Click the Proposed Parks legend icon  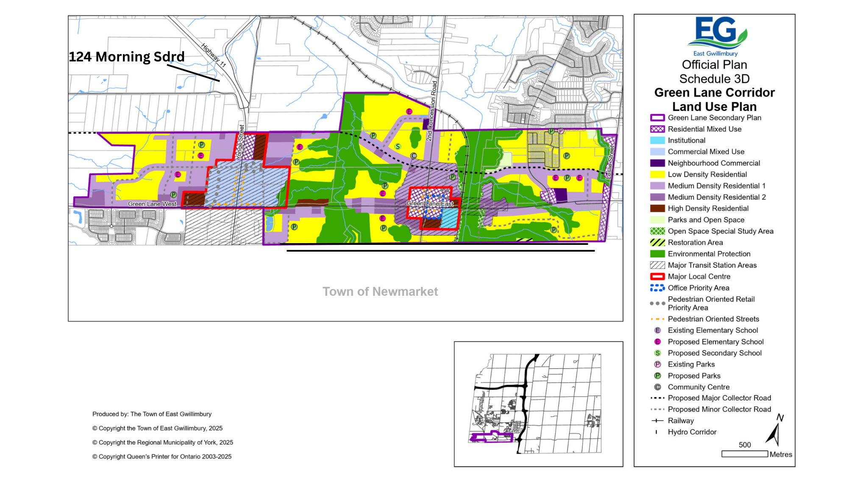pyautogui.click(x=657, y=376)
